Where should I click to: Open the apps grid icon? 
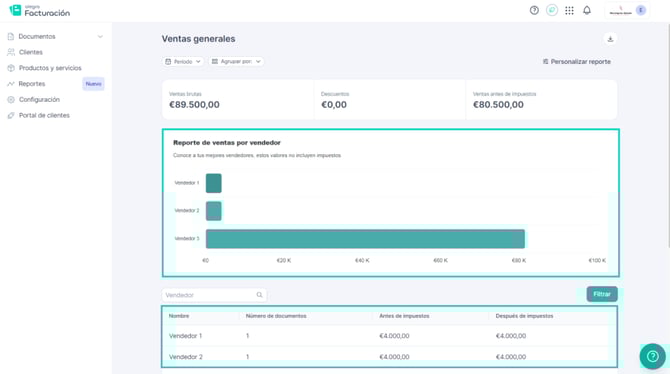pyautogui.click(x=569, y=10)
